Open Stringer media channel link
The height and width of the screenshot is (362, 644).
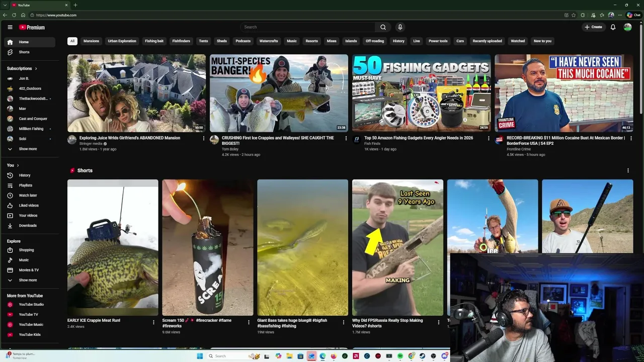[x=91, y=144]
